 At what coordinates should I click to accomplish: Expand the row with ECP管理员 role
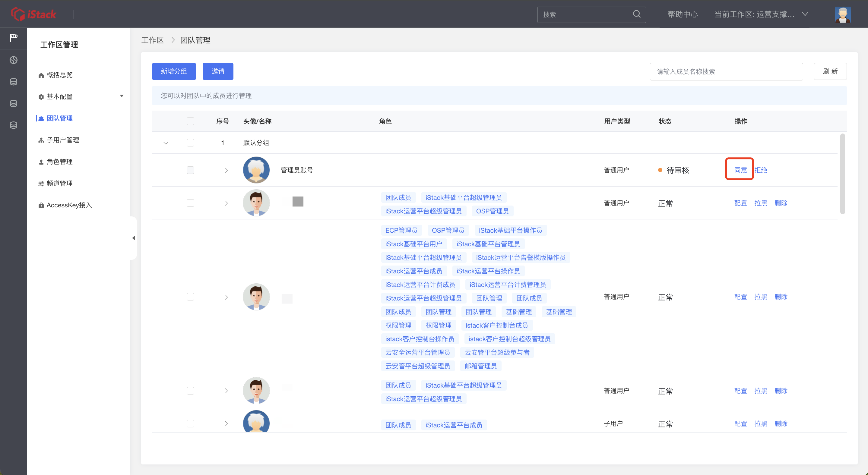tap(227, 297)
